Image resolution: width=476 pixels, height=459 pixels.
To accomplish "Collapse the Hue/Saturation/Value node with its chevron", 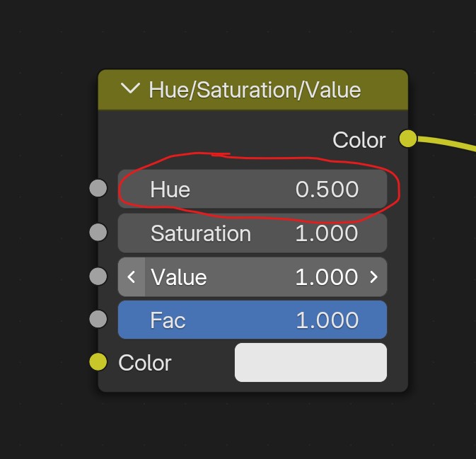I will point(130,88).
